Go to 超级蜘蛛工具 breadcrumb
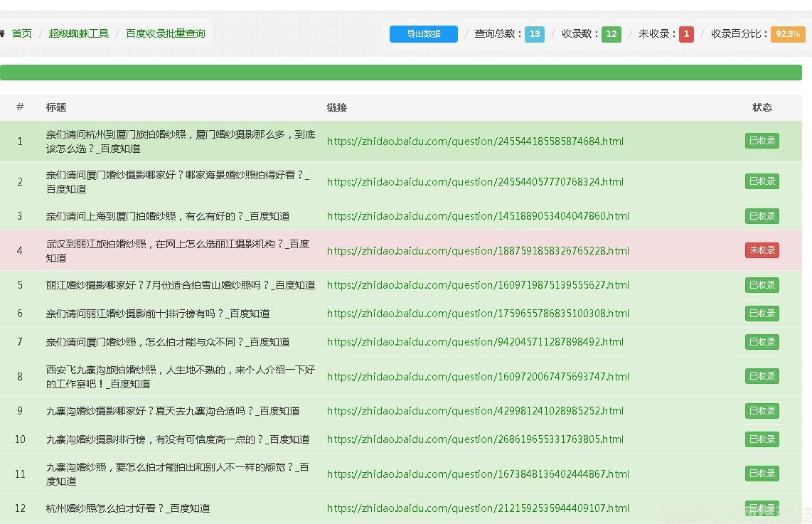 coord(79,33)
